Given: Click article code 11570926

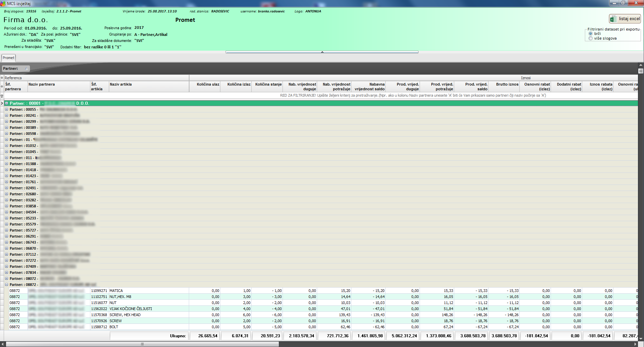Looking at the screenshot, I should tap(99, 321).
